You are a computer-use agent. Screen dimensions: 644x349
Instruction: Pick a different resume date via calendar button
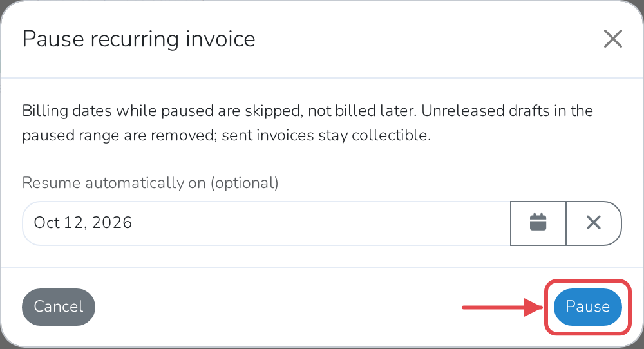(538, 223)
